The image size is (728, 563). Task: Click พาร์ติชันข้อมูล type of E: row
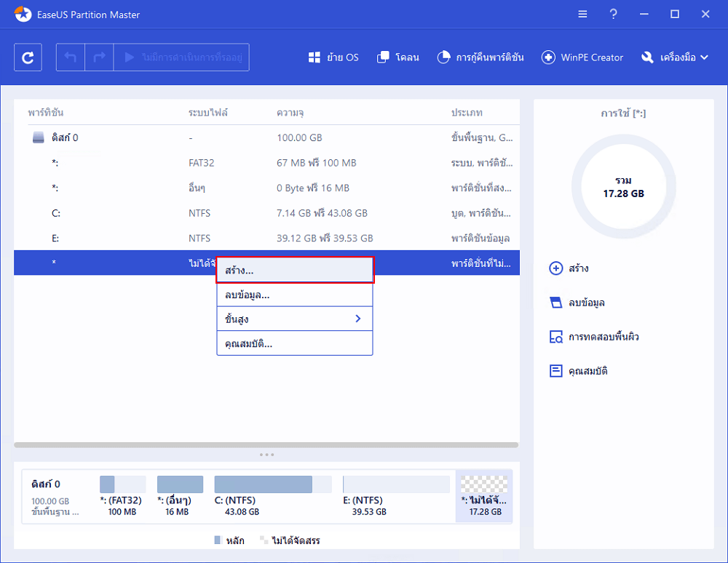pyautogui.click(x=480, y=239)
